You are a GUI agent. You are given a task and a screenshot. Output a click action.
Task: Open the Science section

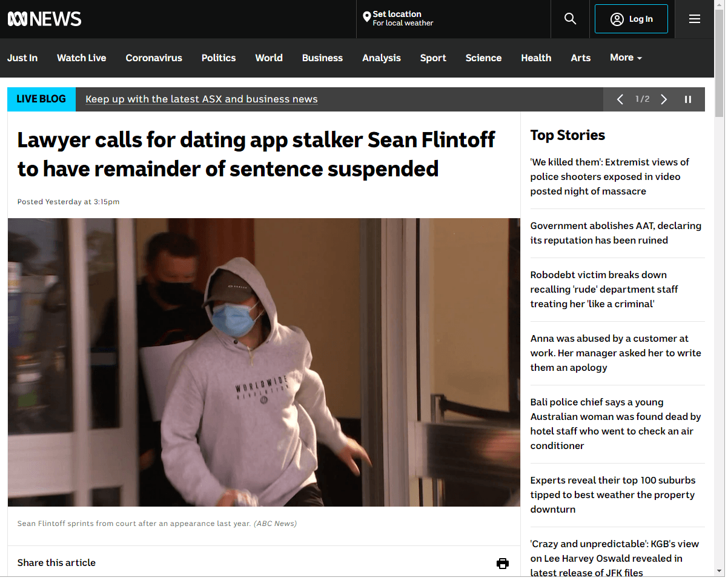pyautogui.click(x=483, y=58)
